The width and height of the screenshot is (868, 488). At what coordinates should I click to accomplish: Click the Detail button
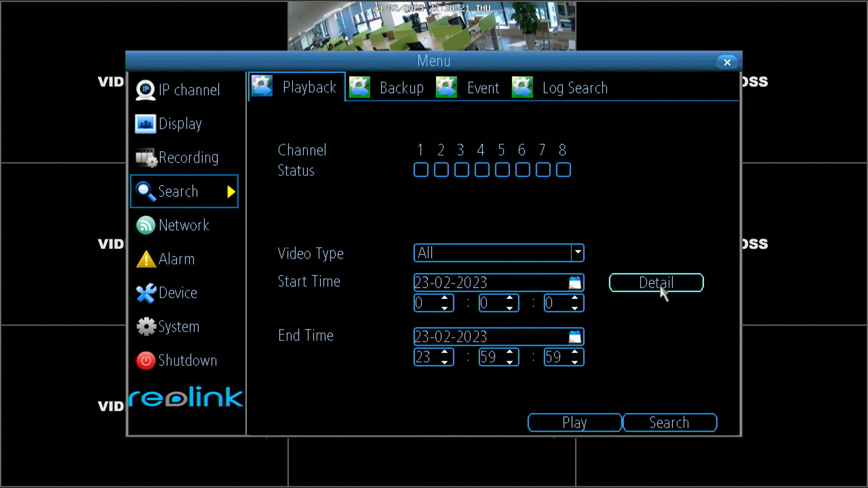pyautogui.click(x=656, y=282)
